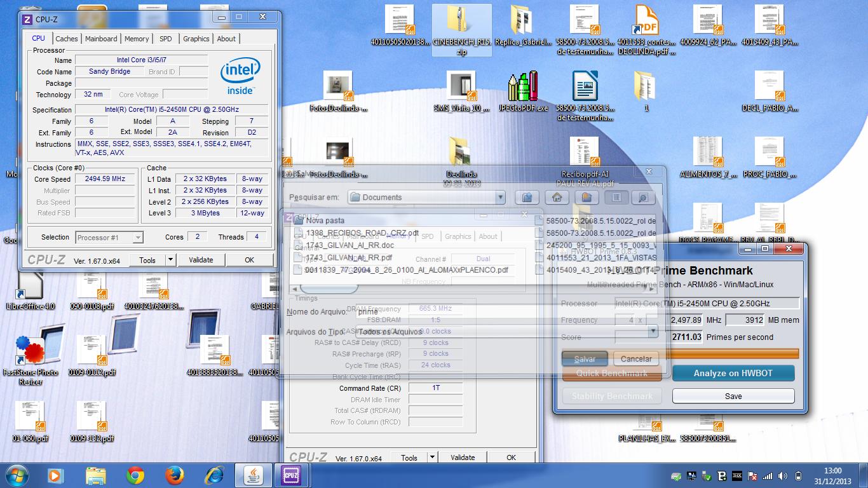Click Tools button in front CPU-Z window
Screen dimensions: 868x488
click(x=147, y=260)
